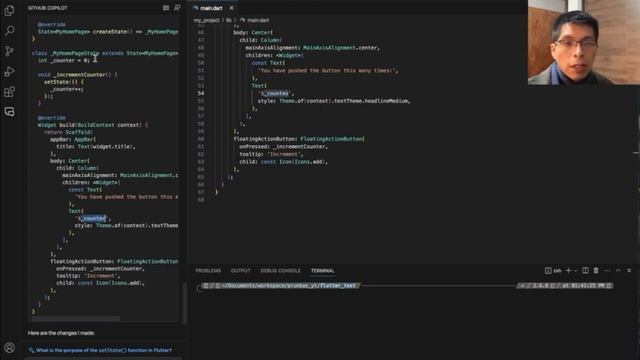Open the terminal panel more actions menu

click(607, 271)
